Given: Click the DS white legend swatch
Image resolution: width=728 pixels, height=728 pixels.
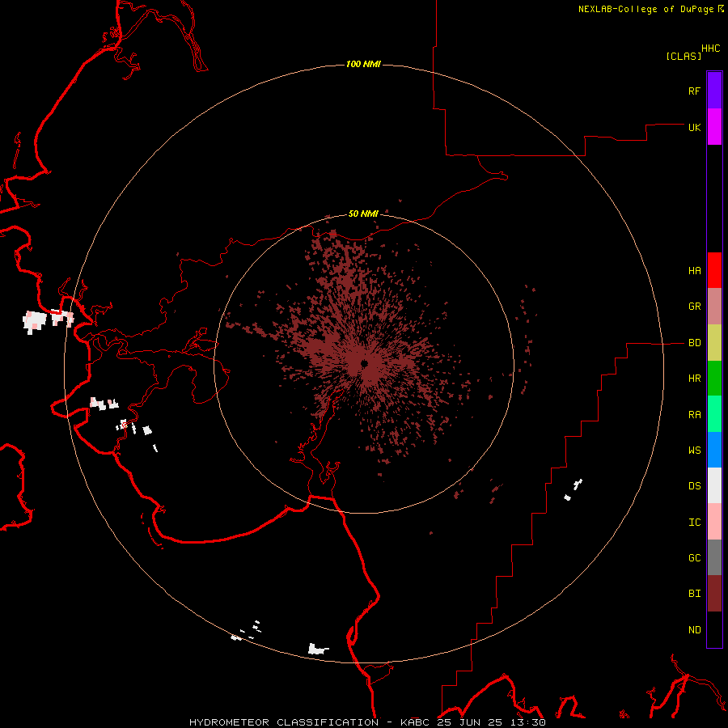Looking at the screenshot, I should (714, 485).
